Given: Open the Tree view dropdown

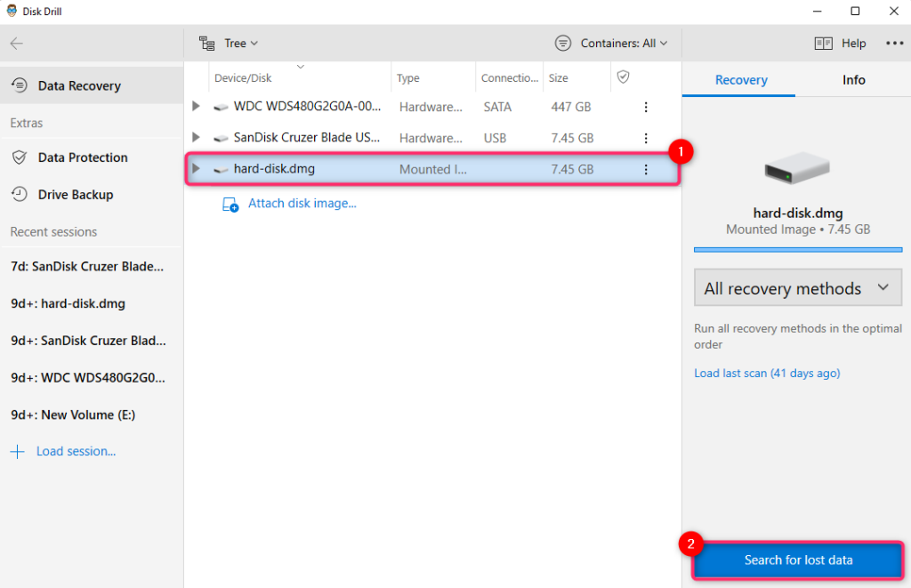Looking at the screenshot, I should tap(254, 42).
